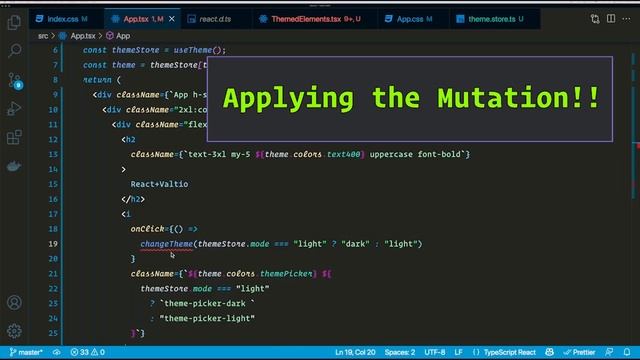Open Problems via 33 errors indicator
Viewport: 640px width, 360px height.
87,352
